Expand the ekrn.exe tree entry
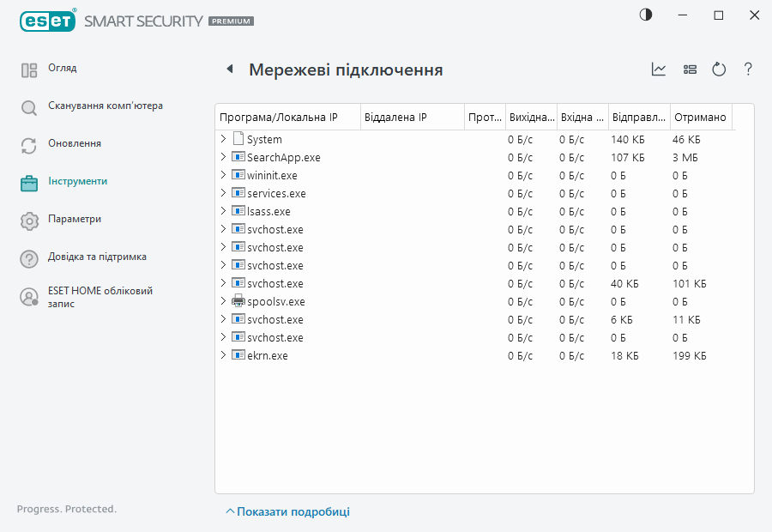Screen dimensions: 772x532 pos(223,355)
